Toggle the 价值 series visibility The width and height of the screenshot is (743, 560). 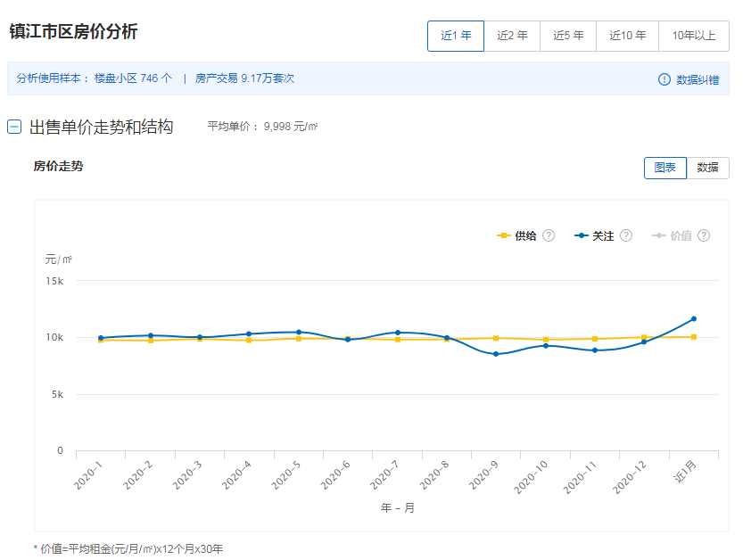coord(681,235)
